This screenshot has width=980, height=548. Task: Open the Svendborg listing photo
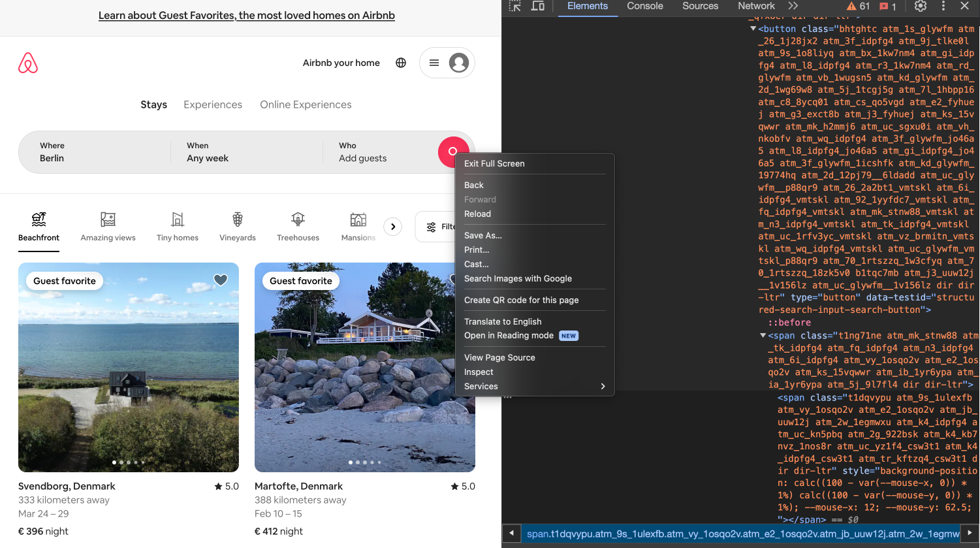[x=129, y=367]
